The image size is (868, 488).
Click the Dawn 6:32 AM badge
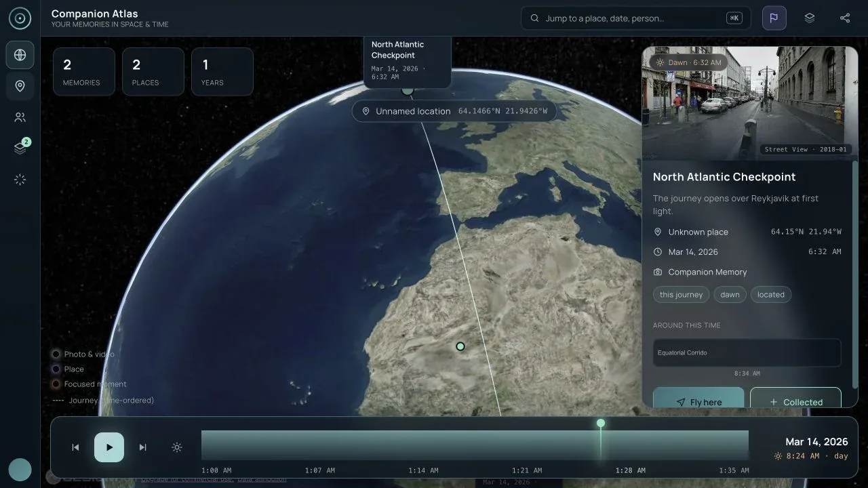click(688, 62)
